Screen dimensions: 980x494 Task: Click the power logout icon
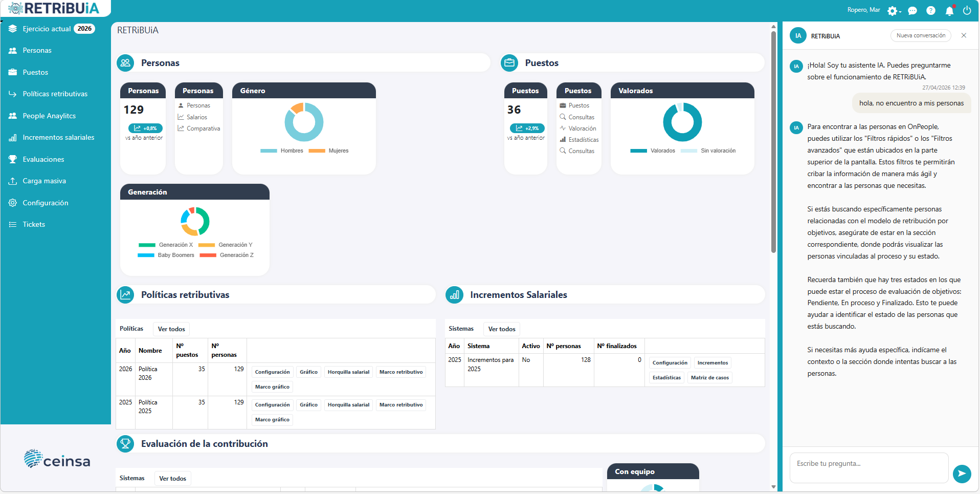tap(967, 11)
